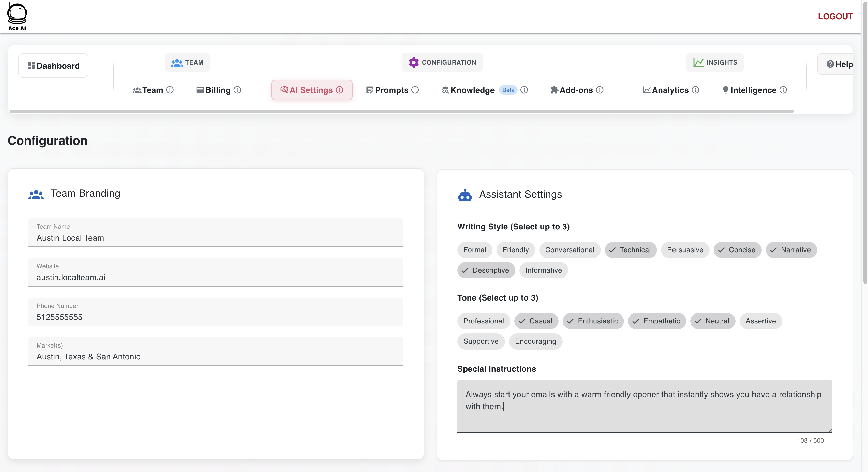Click info icon next to Intelligence
The image size is (868, 472).
(783, 90)
